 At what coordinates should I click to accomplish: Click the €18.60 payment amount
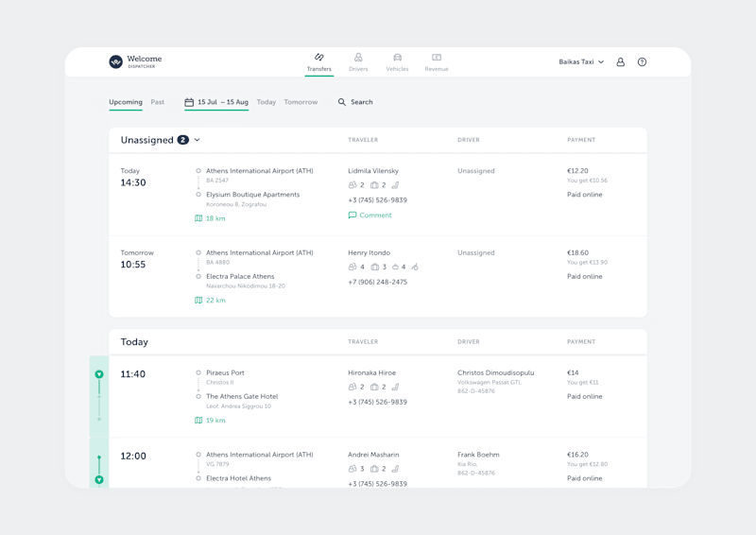[x=577, y=252]
